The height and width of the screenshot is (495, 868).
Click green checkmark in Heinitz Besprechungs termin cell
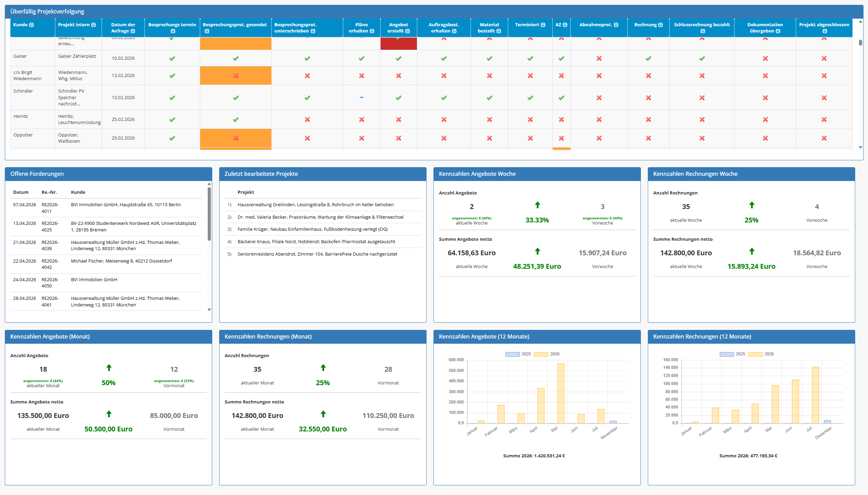click(x=172, y=120)
